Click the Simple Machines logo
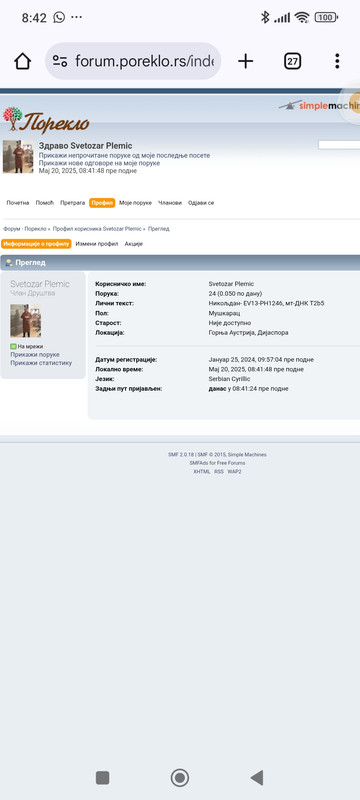 coord(320,106)
